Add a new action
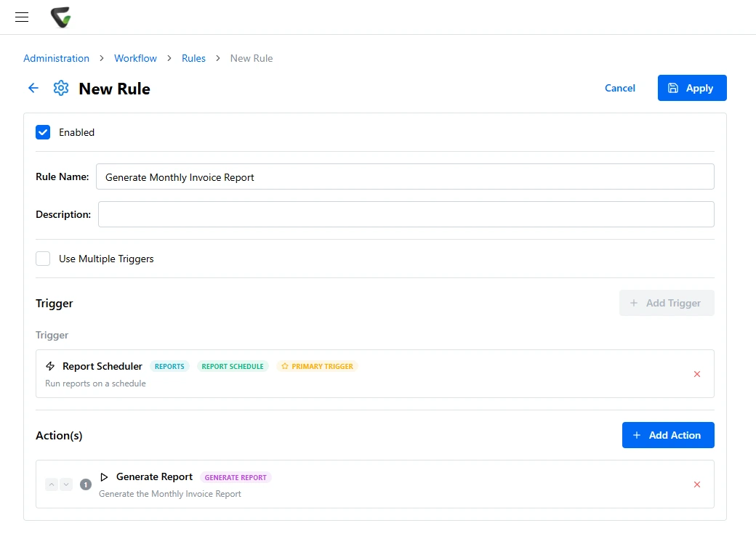Screen dimensions: 756x552 click(668, 436)
